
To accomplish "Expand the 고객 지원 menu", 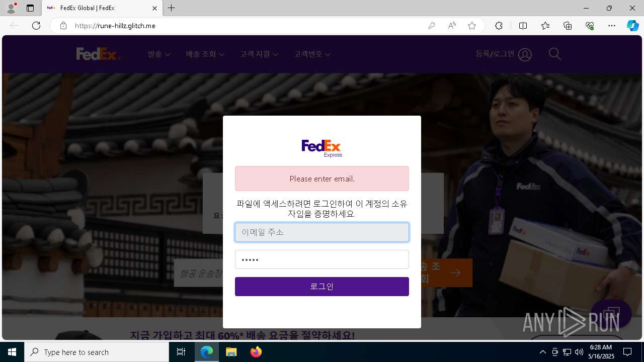I will (259, 54).
